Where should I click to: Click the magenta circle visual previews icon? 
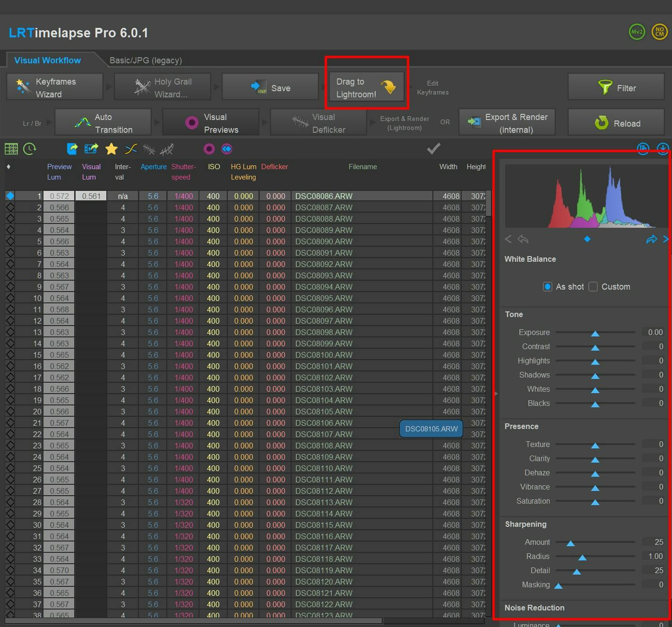tap(209, 149)
